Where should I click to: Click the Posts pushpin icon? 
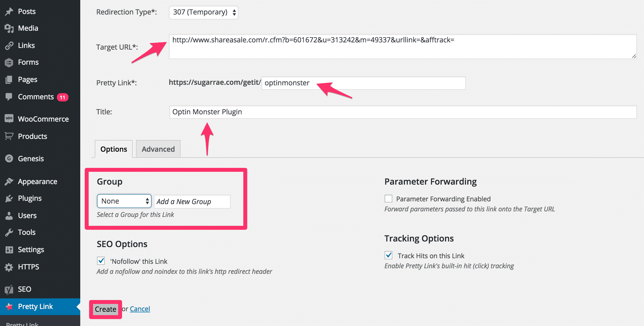(9, 11)
